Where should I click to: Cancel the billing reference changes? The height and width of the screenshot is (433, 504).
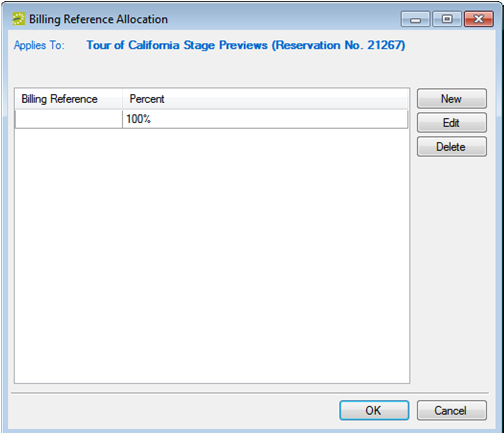pyautogui.click(x=452, y=410)
